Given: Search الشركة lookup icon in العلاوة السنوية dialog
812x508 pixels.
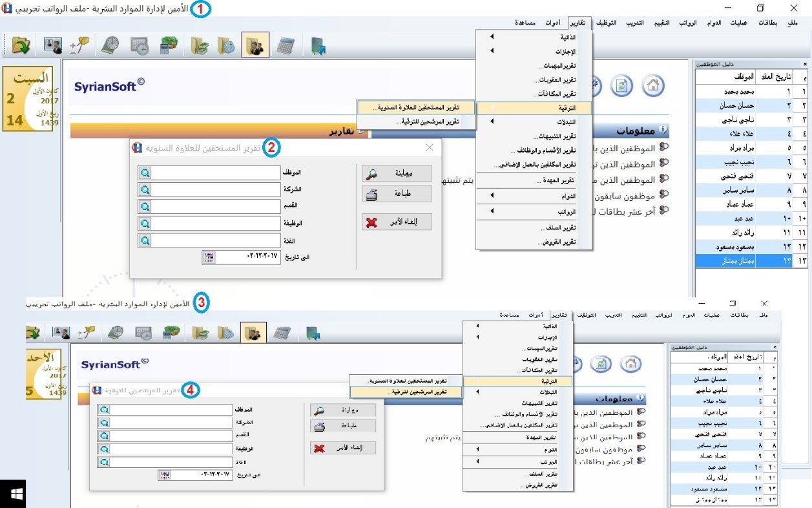Looking at the screenshot, I should [x=145, y=189].
